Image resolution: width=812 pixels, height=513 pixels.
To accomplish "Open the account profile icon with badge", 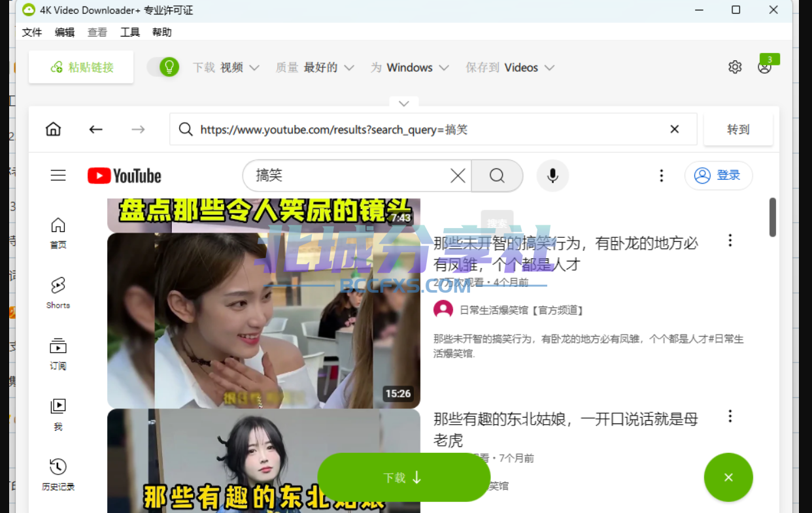I will click(765, 67).
